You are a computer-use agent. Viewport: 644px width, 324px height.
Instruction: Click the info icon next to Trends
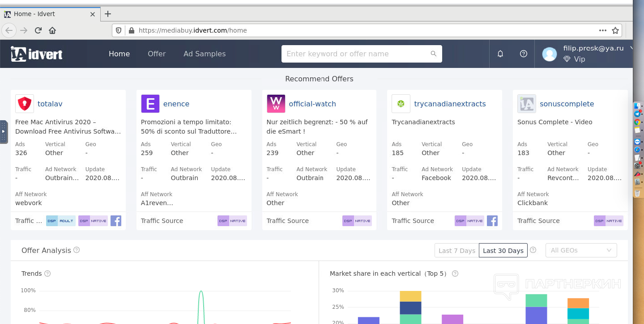click(x=47, y=274)
